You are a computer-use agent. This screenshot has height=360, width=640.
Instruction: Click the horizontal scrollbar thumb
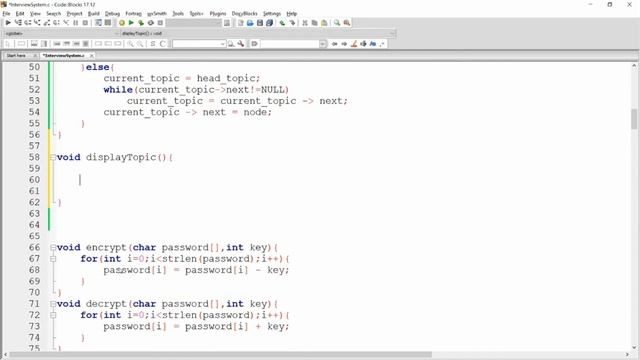220,355
